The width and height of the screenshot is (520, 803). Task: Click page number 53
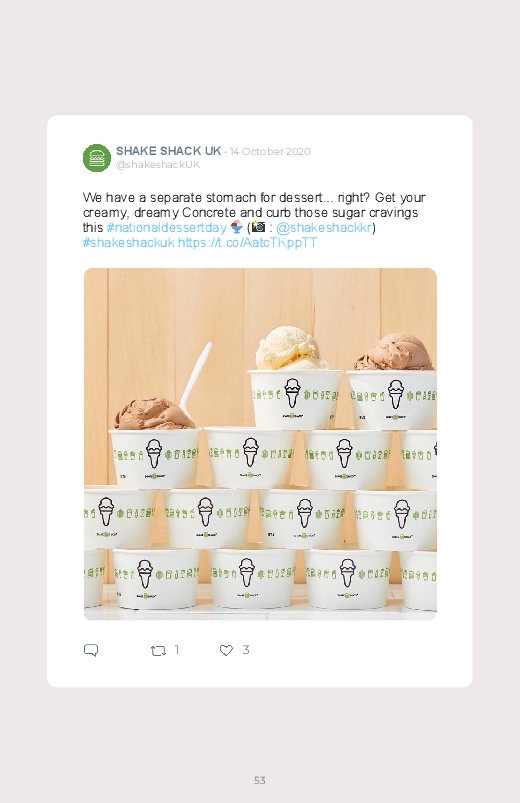(260, 780)
